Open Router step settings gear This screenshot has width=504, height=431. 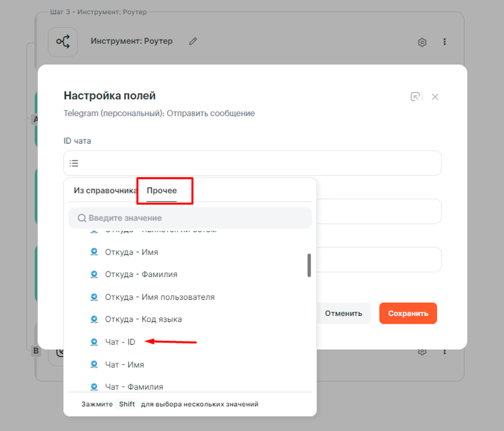click(422, 42)
